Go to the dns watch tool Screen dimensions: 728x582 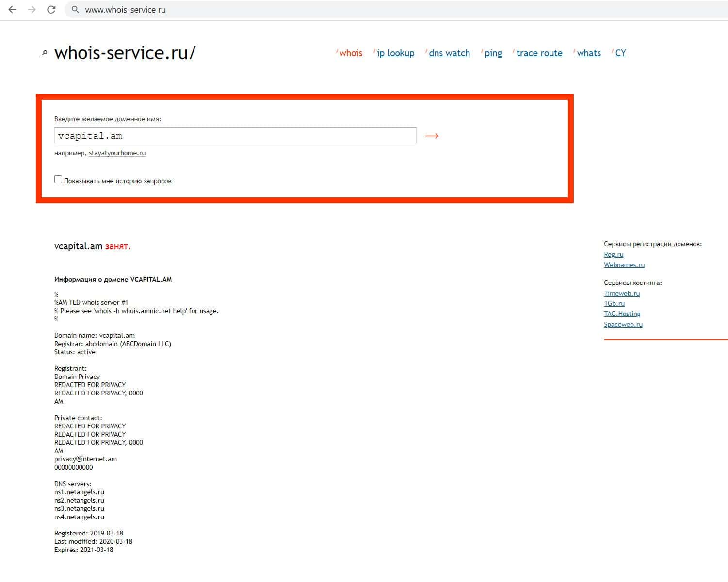(449, 53)
